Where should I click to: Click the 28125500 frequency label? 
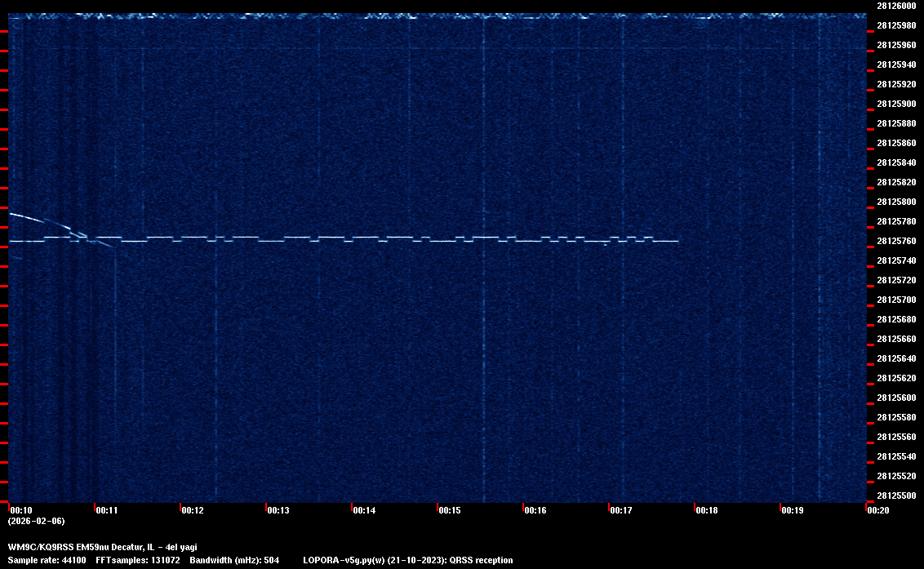click(x=895, y=496)
